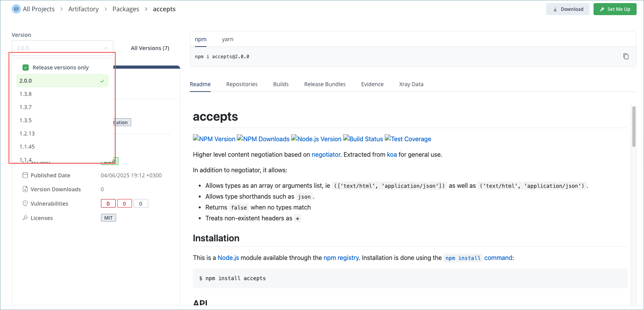Click the published date 04/06/2025 value

tap(131, 175)
